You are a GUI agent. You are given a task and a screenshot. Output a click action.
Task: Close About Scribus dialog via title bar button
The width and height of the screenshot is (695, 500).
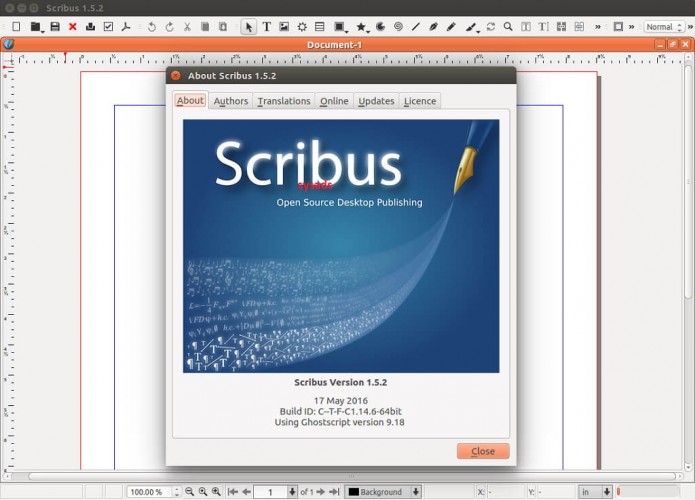pyautogui.click(x=176, y=75)
